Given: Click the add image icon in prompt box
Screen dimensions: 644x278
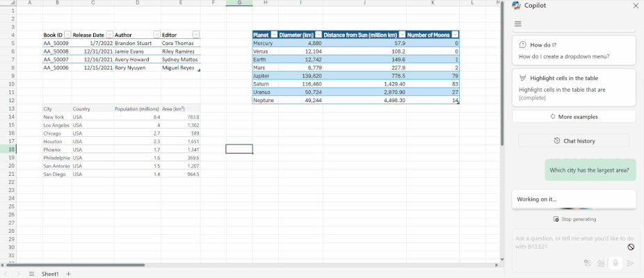Looking at the screenshot, I should point(588,263).
